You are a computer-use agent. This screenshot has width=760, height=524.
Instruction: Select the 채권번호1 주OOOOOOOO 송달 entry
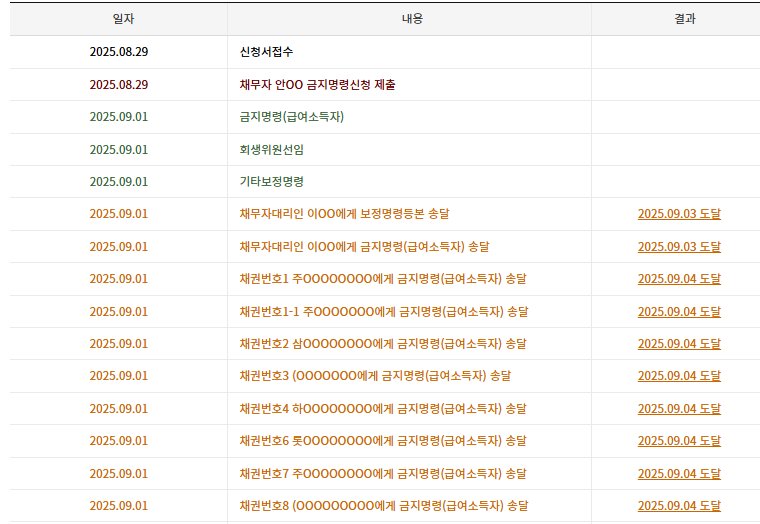(383, 279)
